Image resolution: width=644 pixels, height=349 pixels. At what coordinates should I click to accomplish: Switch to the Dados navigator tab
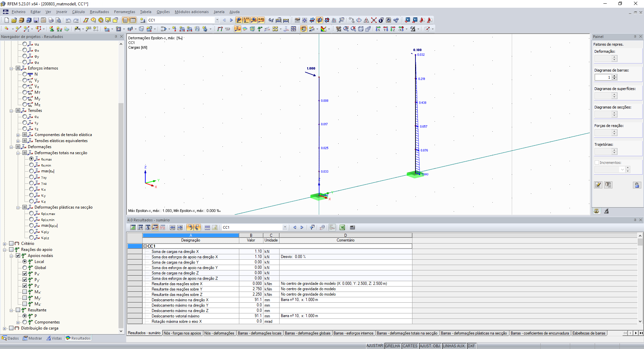(10, 338)
